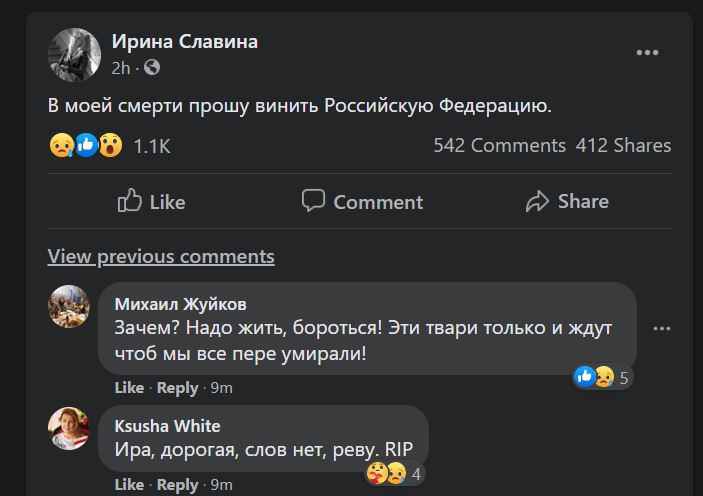View reactions on Ksusha White's comment
The height and width of the screenshot is (496, 703).
coord(394,472)
